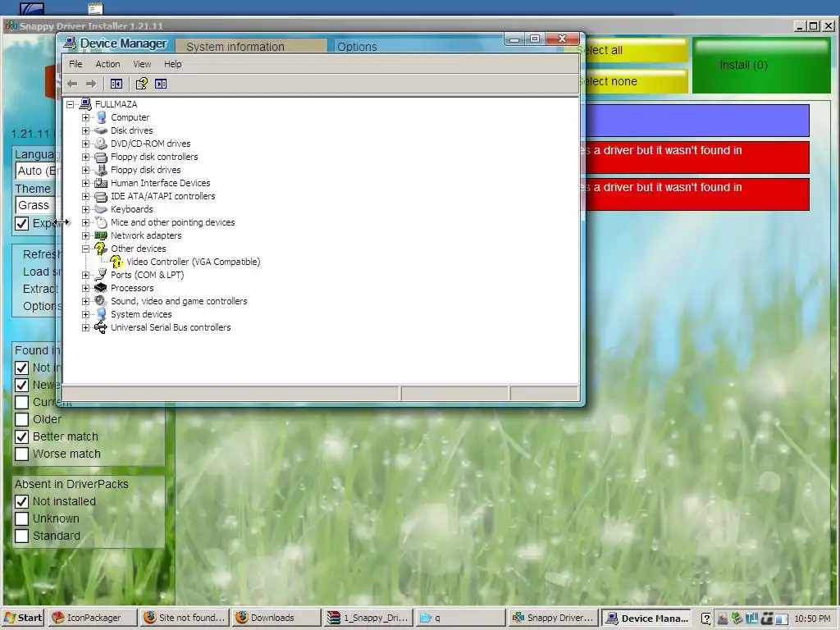Click the Back arrow in Device Manager toolbar
Image resolution: width=840 pixels, height=630 pixels.
pyautogui.click(x=72, y=84)
